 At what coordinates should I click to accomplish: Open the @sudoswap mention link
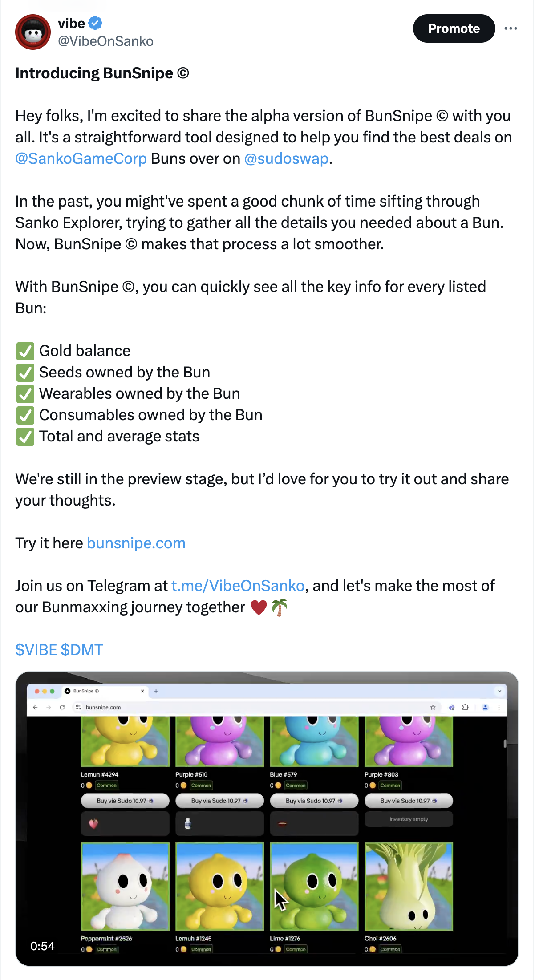click(286, 159)
